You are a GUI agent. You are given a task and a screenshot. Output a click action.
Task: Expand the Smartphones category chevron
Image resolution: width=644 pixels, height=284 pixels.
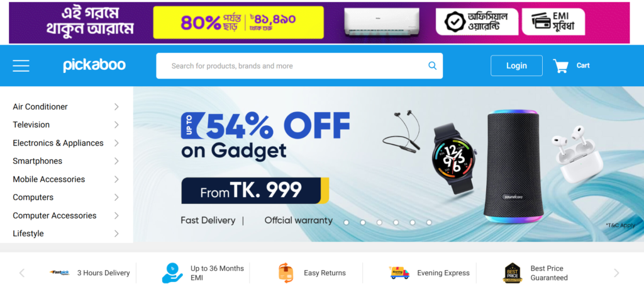click(x=116, y=161)
